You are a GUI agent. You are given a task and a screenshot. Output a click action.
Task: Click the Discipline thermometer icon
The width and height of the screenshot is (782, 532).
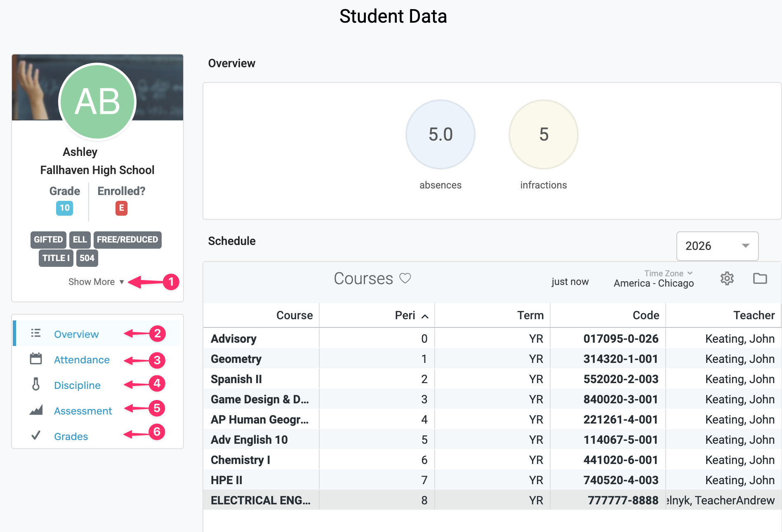[x=36, y=384]
